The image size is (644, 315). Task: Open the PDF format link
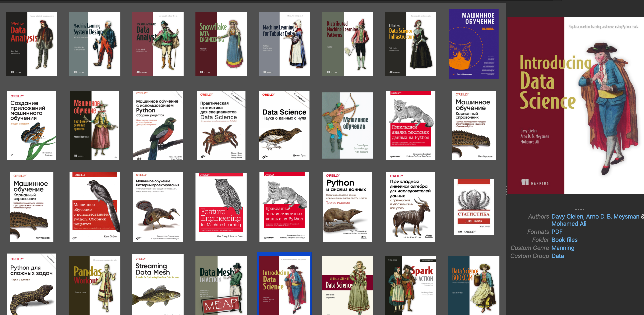point(557,232)
